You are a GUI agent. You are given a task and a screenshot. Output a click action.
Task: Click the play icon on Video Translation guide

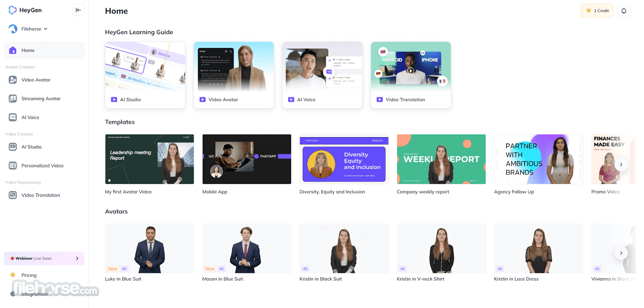click(x=380, y=100)
